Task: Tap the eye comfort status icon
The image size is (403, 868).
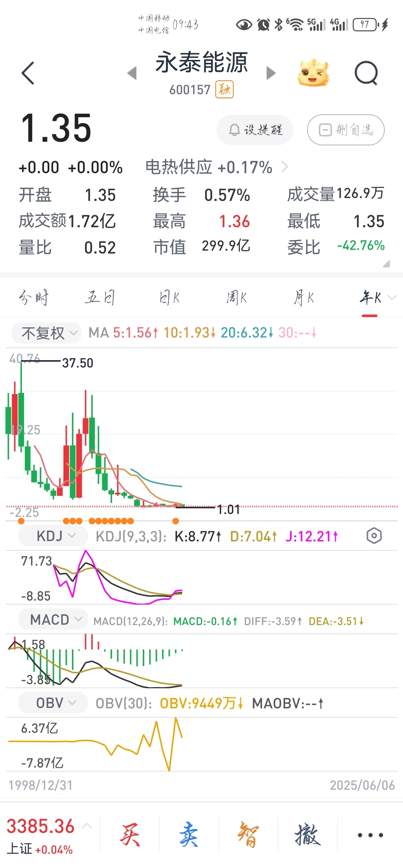Action: [244, 25]
